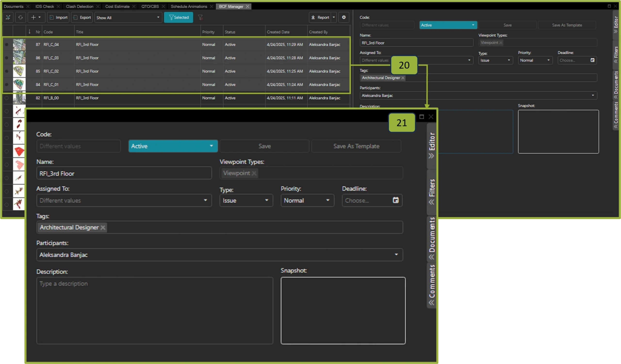The height and width of the screenshot is (364, 621).
Task: Switch to the Documents tab
Action: tap(14, 6)
